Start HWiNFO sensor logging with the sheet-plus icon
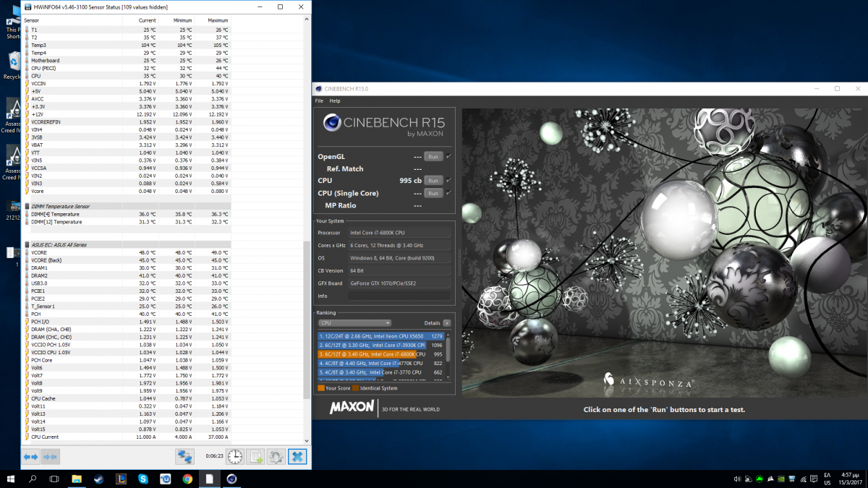 (256, 456)
